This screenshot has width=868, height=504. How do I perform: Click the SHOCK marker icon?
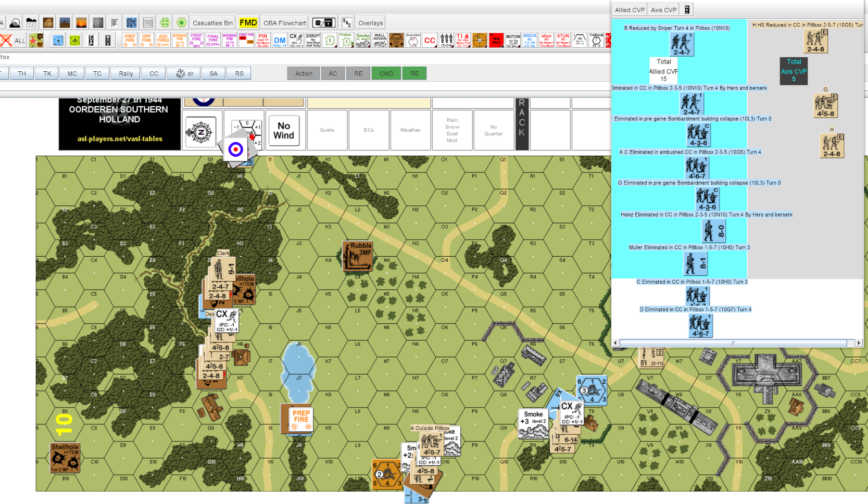click(530, 40)
